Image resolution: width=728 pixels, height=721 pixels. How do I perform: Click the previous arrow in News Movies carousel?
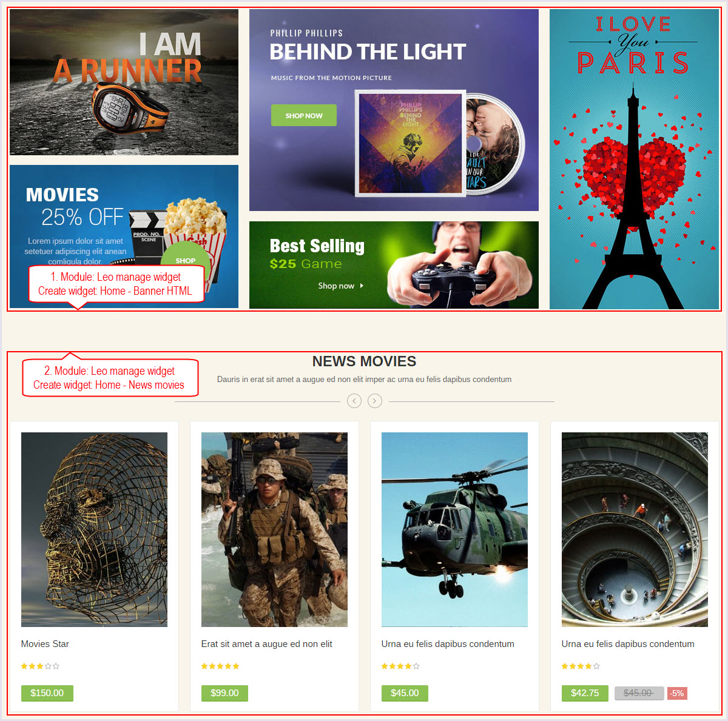pyautogui.click(x=354, y=401)
